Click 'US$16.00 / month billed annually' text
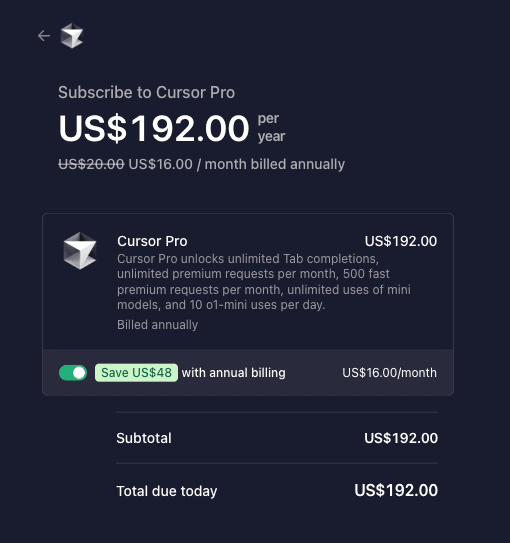510x543 pixels. pos(237,164)
